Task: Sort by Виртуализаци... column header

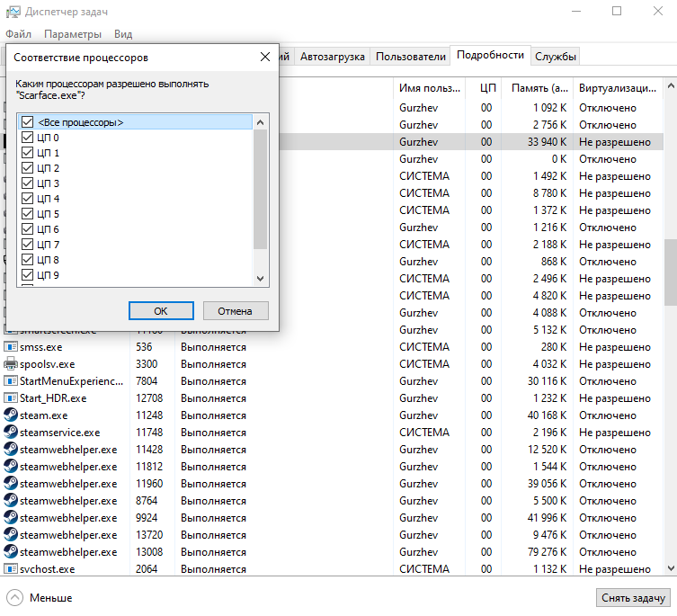Action: 618,88
